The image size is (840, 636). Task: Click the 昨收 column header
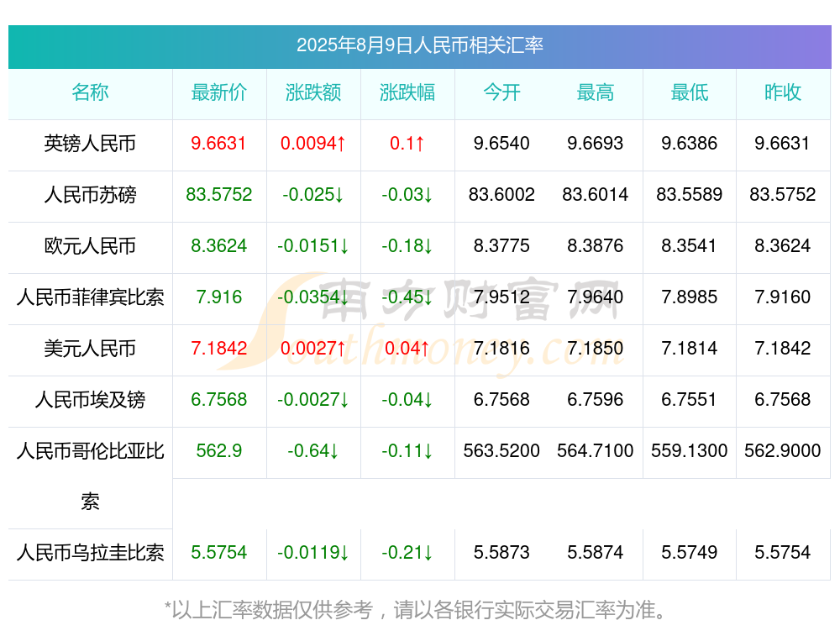point(783,92)
